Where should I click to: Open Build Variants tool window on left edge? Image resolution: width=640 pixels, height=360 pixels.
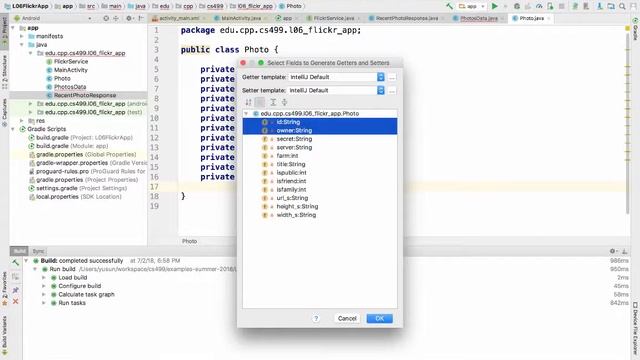[4, 335]
